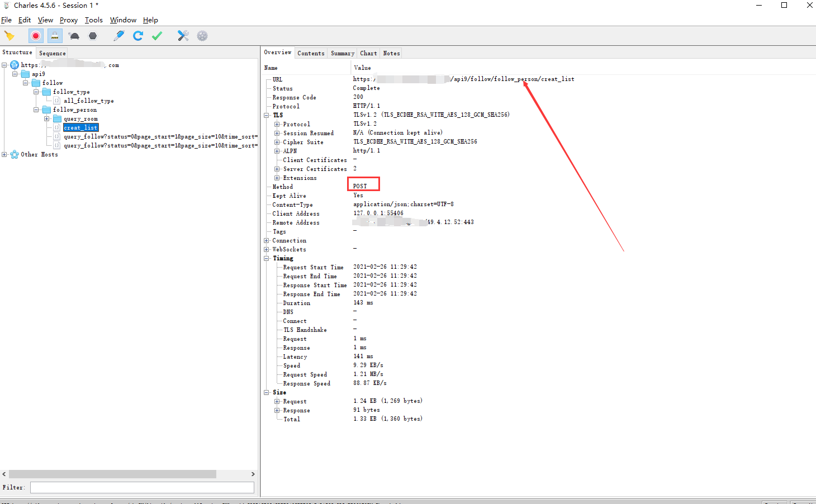Click the globe icon of https host

(15, 65)
